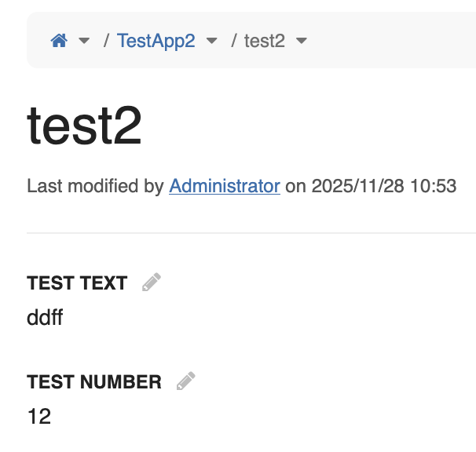The height and width of the screenshot is (452, 476).
Task: Expand the dropdown caret beside the home icon
Action: tap(84, 41)
